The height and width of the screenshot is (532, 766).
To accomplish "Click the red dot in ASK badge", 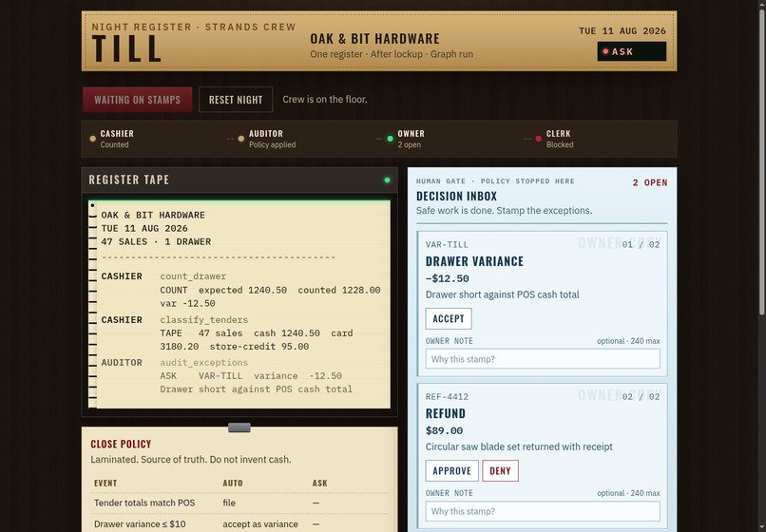I will pyautogui.click(x=605, y=51).
